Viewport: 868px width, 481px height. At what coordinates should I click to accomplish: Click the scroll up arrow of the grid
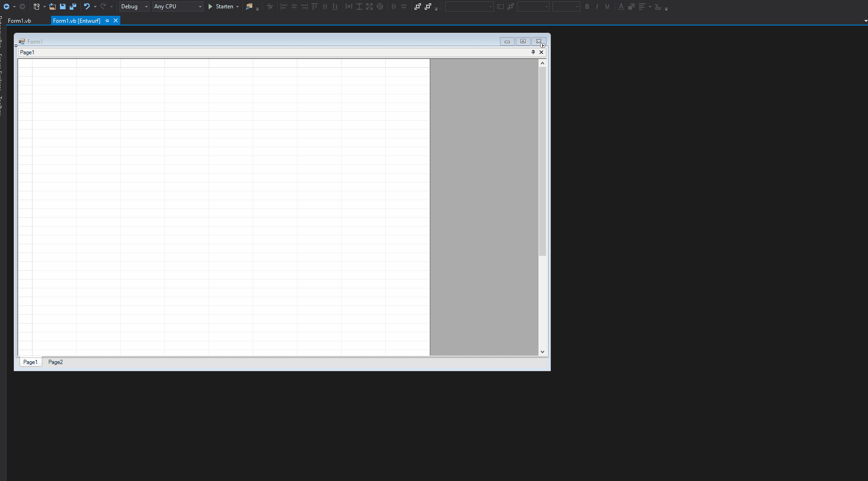(542, 63)
